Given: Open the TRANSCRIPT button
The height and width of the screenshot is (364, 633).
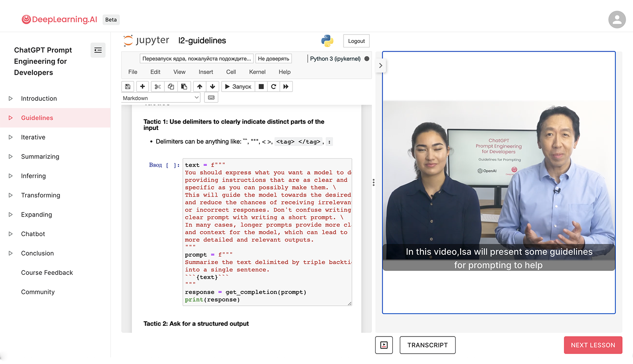Looking at the screenshot, I should [428, 345].
